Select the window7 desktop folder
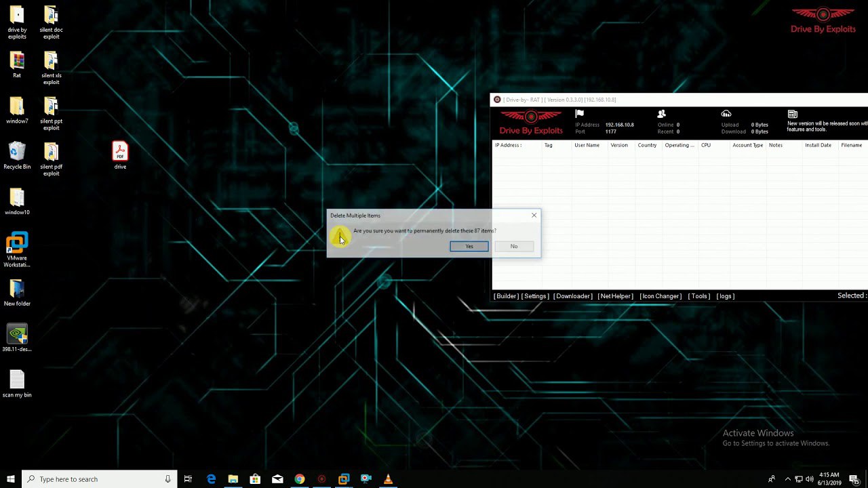868x488 pixels. pyautogui.click(x=17, y=110)
